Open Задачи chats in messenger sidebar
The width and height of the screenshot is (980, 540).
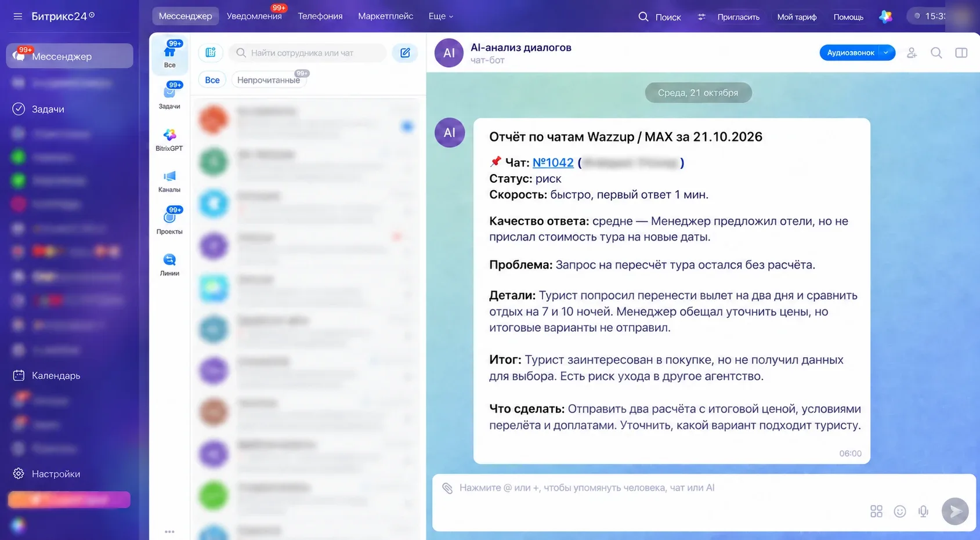[169, 96]
